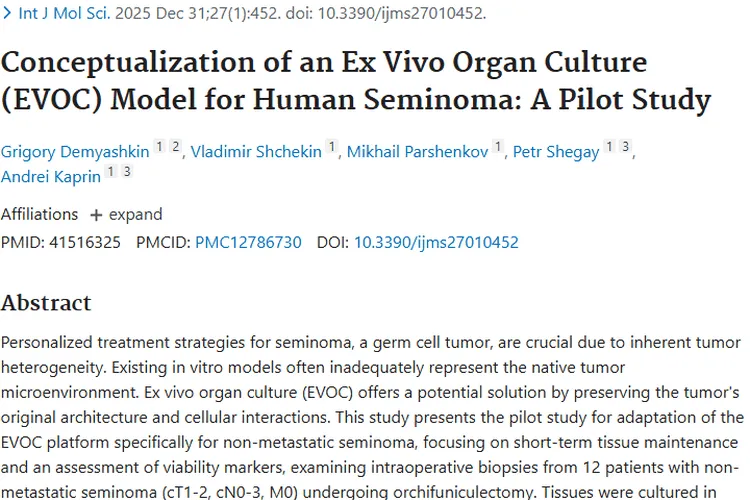750x500 pixels.
Task: Click affiliation superscript 1 after Shchekin
Action: point(332,148)
